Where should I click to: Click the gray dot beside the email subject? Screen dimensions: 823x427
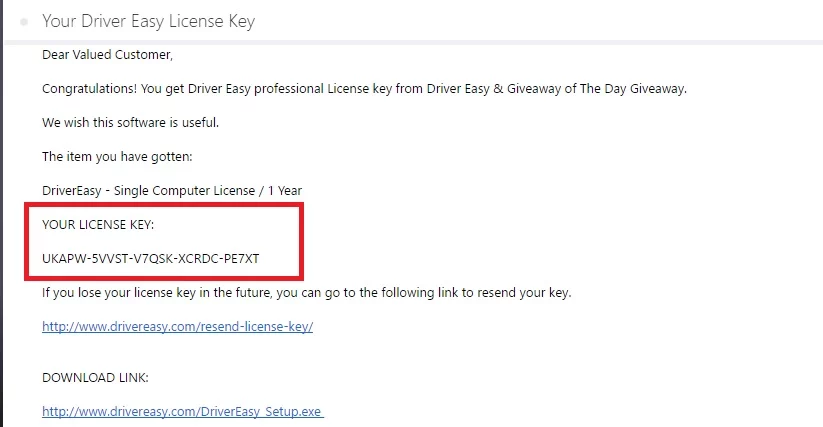(24, 22)
